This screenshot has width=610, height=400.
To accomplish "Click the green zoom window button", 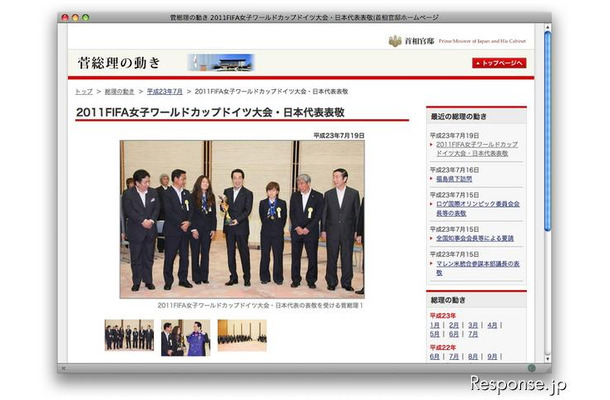I will pos(86,17).
